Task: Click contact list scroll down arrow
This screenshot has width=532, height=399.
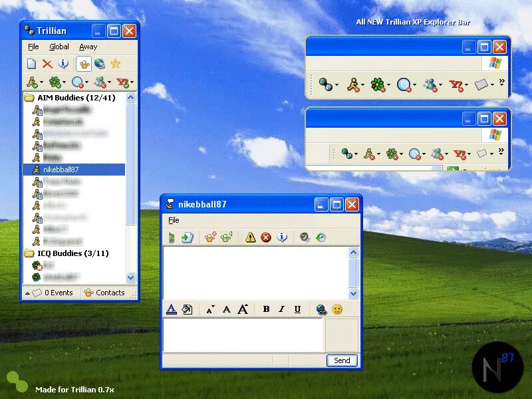Action: click(130, 277)
